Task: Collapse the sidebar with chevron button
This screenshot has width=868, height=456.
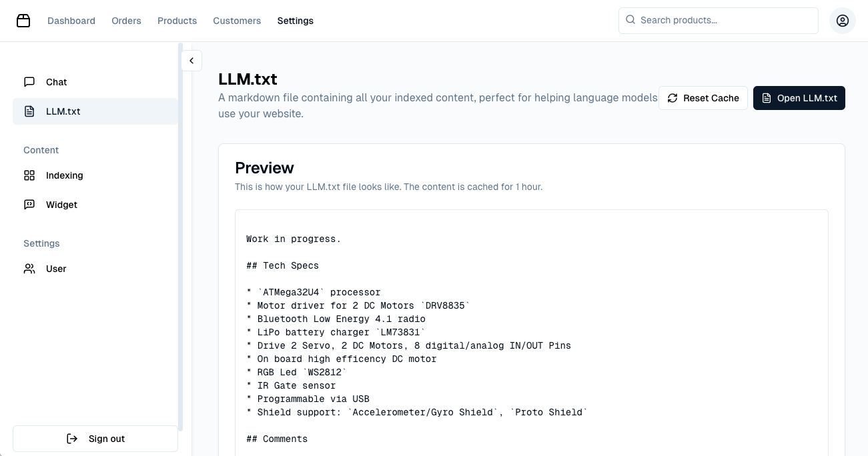Action: click(191, 61)
